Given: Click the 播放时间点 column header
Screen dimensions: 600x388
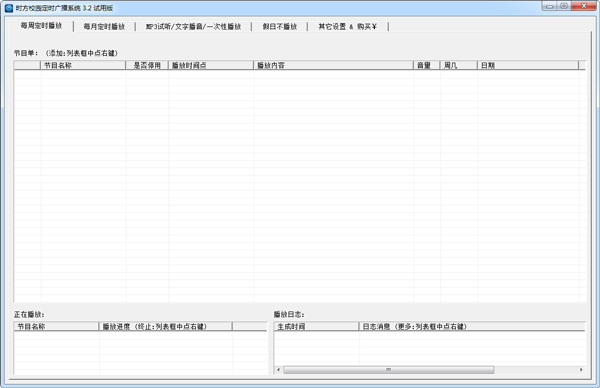Looking at the screenshot, I should pos(211,65).
